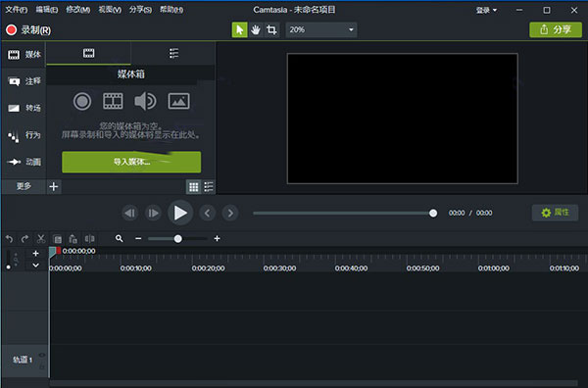Click the timeline playhead marker
588x388 pixels.
click(x=54, y=251)
